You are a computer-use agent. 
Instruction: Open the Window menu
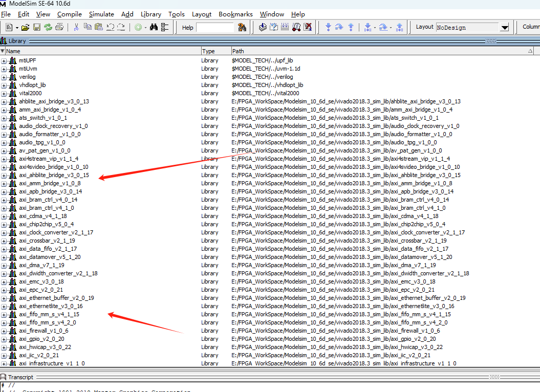[272, 14]
